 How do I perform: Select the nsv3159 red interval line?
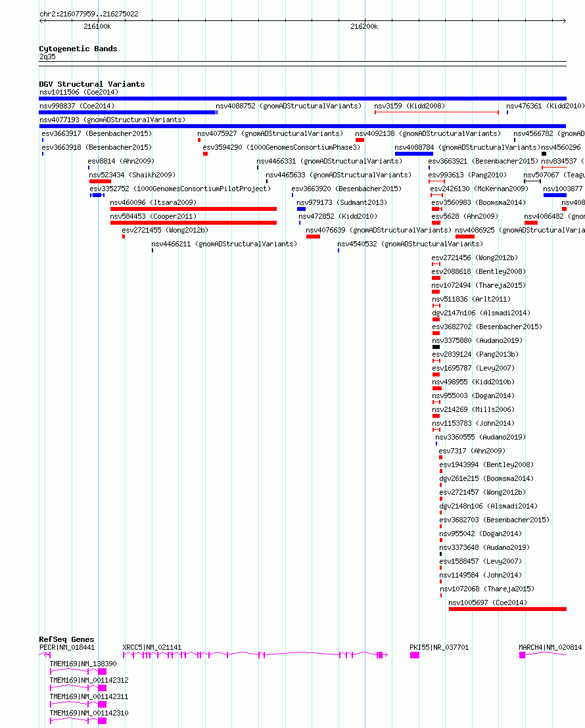point(436,112)
